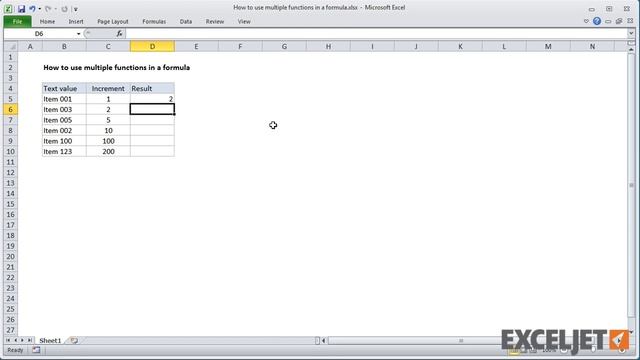Switch to the Data tab

pos(186,21)
